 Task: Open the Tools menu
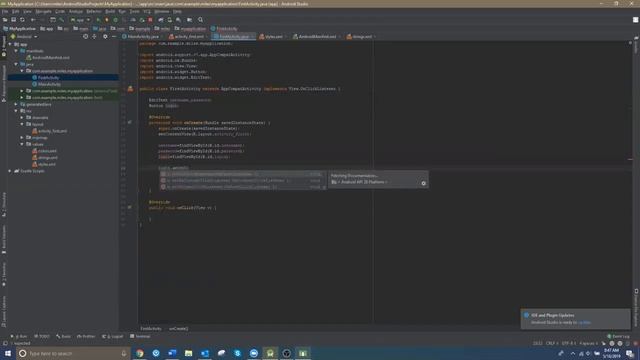(x=134, y=11)
